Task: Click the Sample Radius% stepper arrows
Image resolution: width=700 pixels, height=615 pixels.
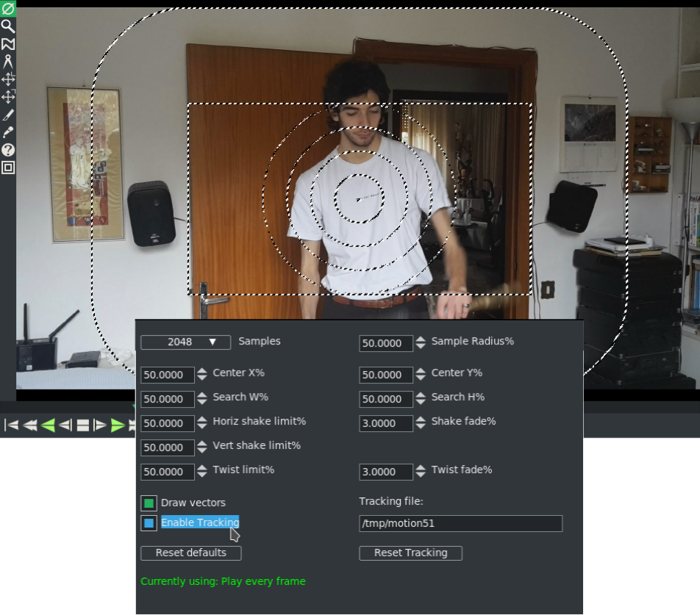Action: click(421, 343)
